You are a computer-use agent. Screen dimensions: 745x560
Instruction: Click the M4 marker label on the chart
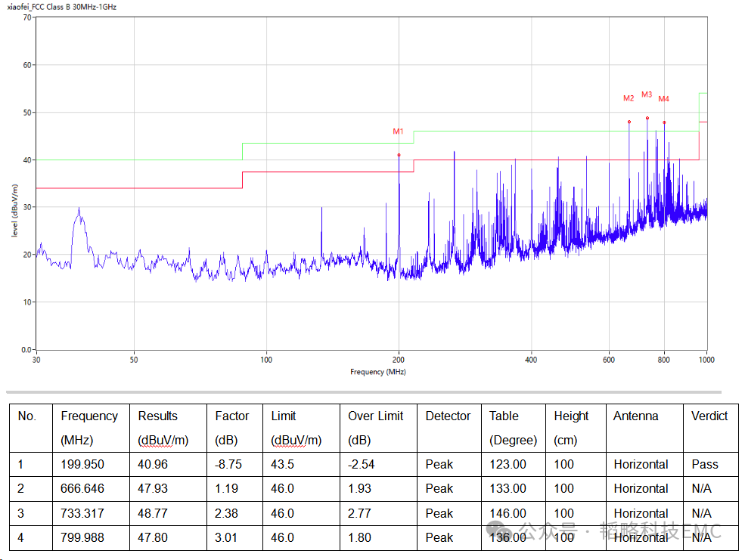pyautogui.click(x=664, y=99)
